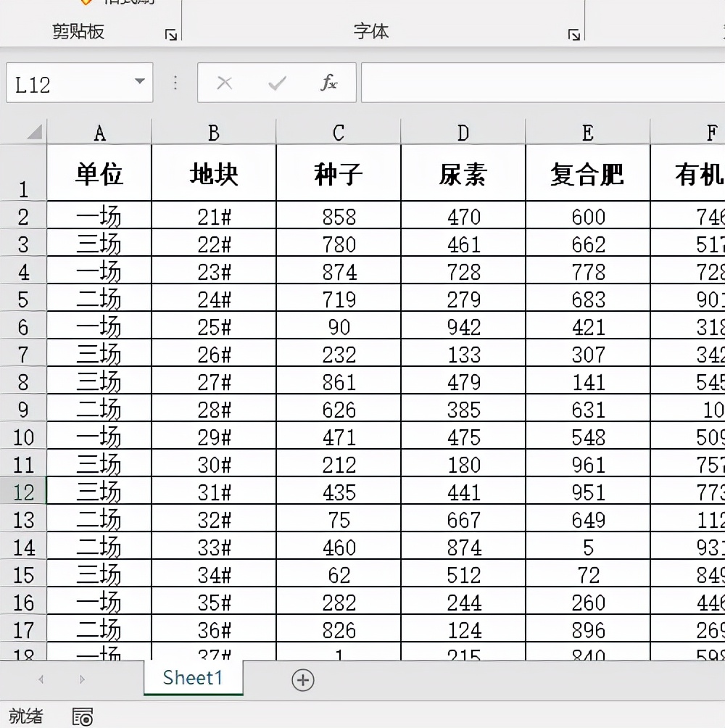The height and width of the screenshot is (728, 725).
Task: Click the confirm checkmark in formula bar
Action: 275,82
